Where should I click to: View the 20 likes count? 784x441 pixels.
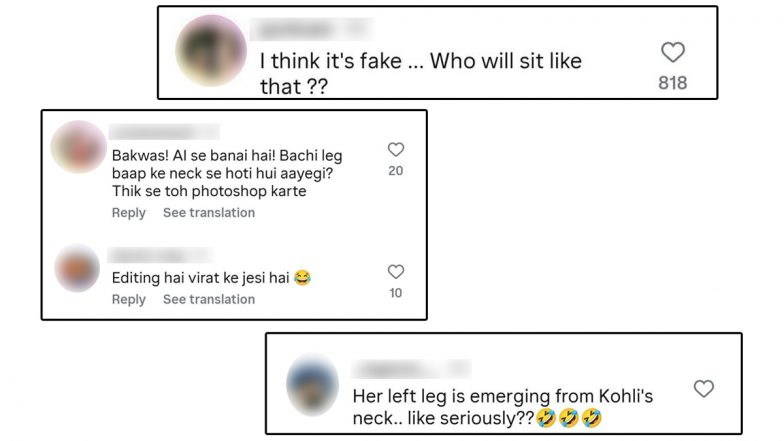click(x=396, y=171)
